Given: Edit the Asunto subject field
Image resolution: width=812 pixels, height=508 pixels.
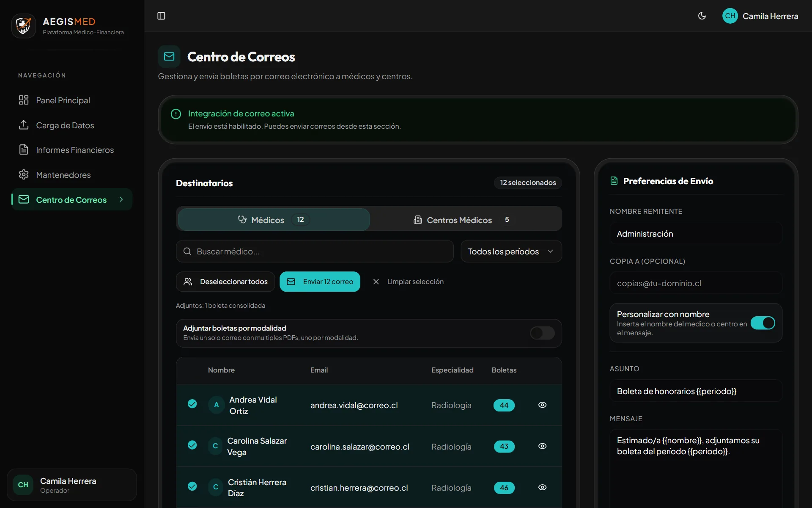Looking at the screenshot, I should [696, 391].
